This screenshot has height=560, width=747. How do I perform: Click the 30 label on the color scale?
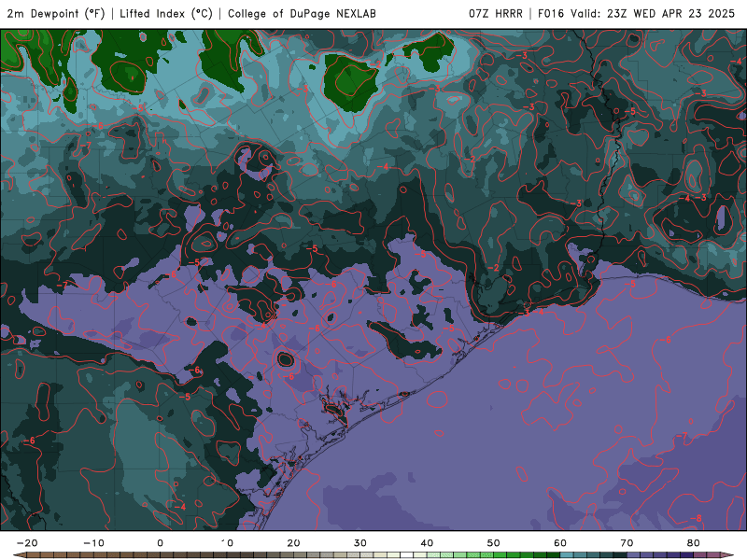360,543
